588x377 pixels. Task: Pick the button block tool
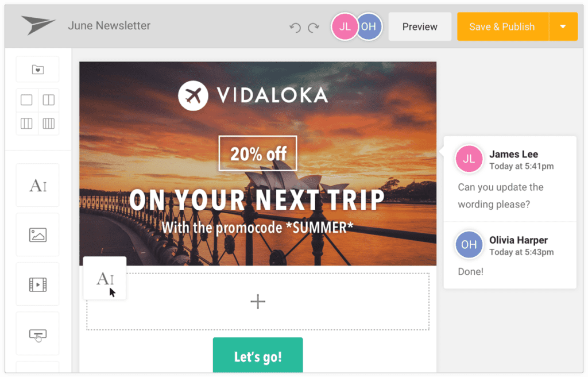point(37,334)
